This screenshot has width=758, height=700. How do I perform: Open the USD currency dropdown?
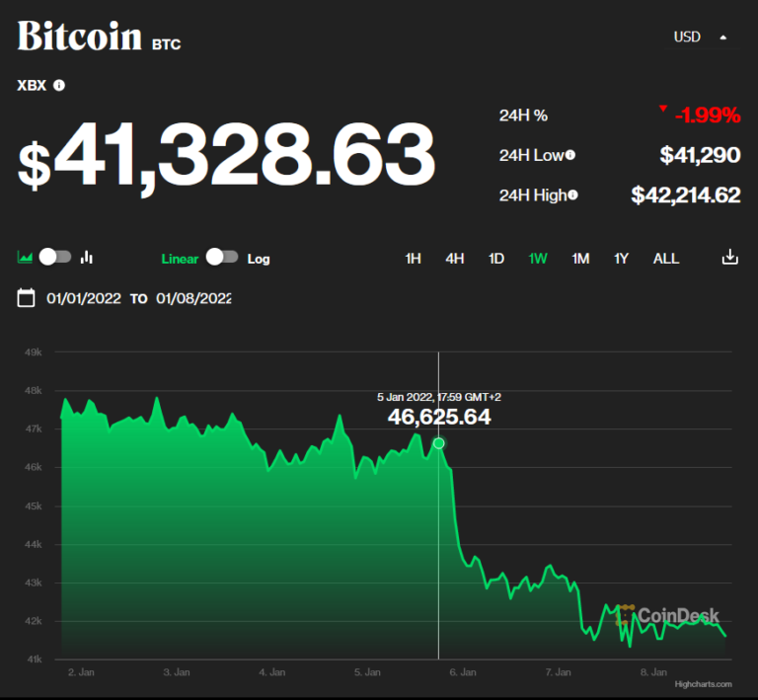click(x=700, y=37)
